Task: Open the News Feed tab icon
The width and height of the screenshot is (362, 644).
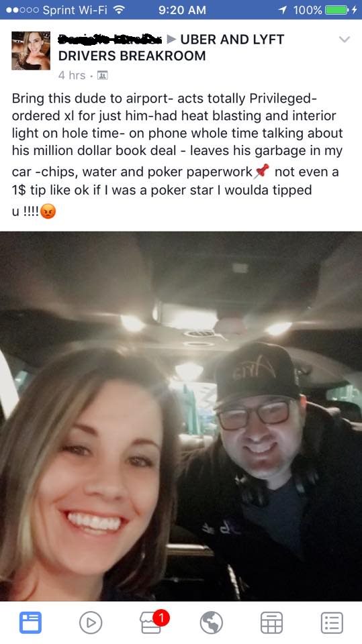Action: (30, 623)
